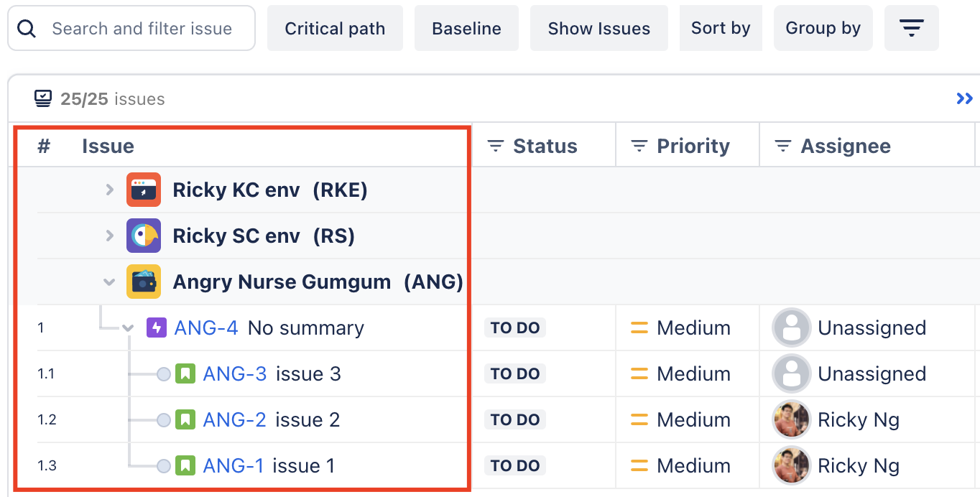Click Ricky Ng's avatar in ANG-2 row
Viewport: 980px width, 497px height.
point(791,420)
